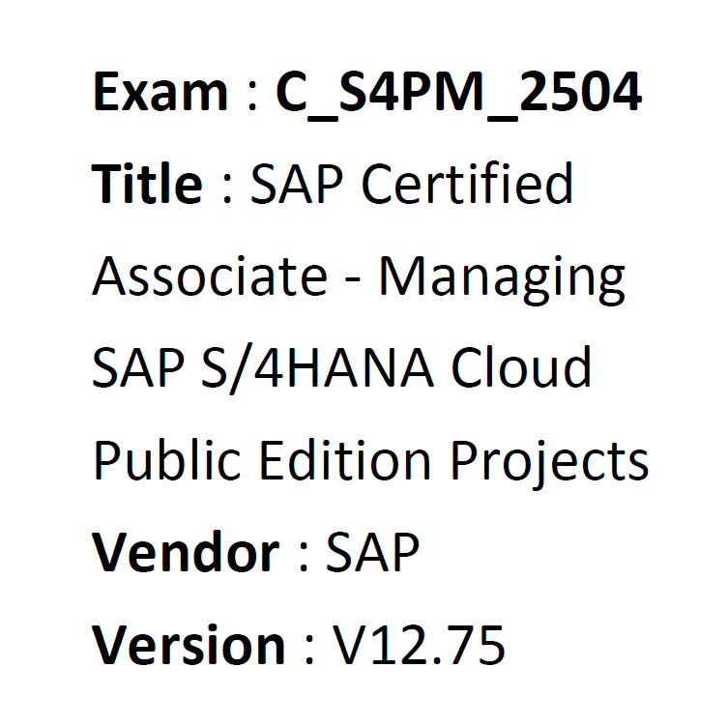This screenshot has width=728, height=726.
Task: Select version number V12.75
Action: (419, 645)
